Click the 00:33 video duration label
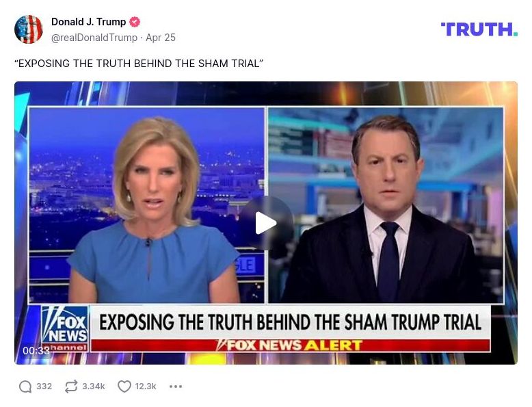 coord(36,350)
